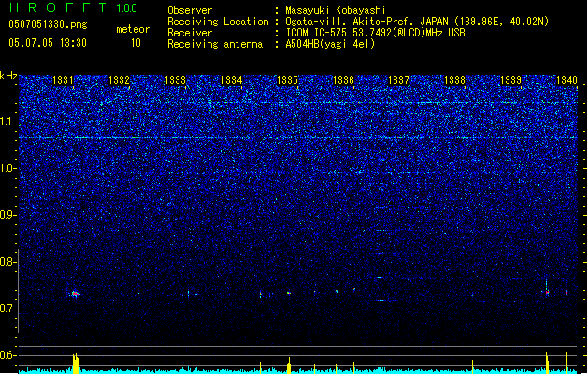Screen dimensions: 588x374
Task: Select the Ogata-vill. Akita-Pref. JAPAN location text
Action: tap(417, 22)
